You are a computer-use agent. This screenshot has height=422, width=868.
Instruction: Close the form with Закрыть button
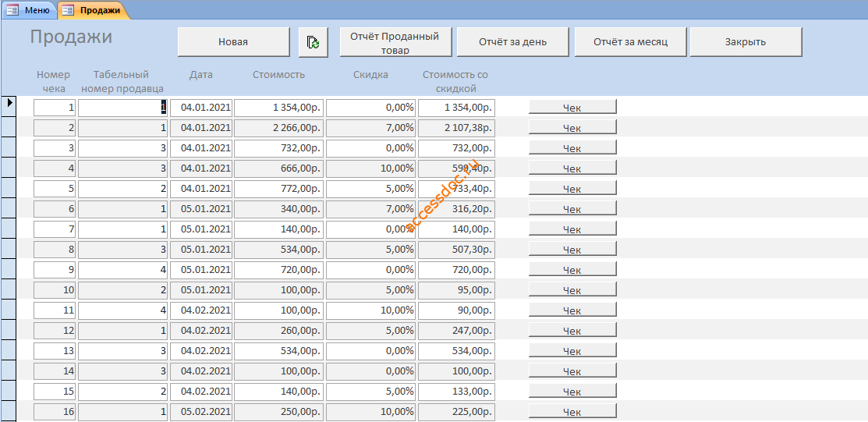click(746, 42)
